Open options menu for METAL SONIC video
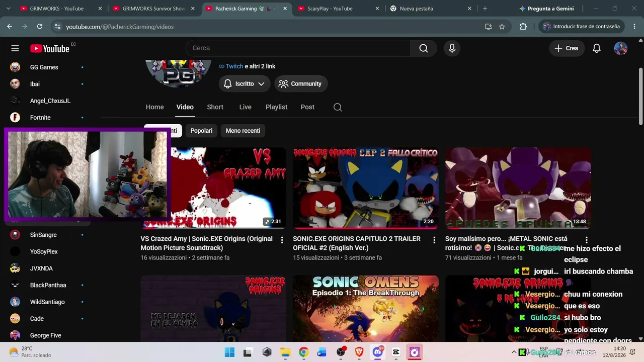This screenshot has width=644, height=362. click(x=587, y=240)
